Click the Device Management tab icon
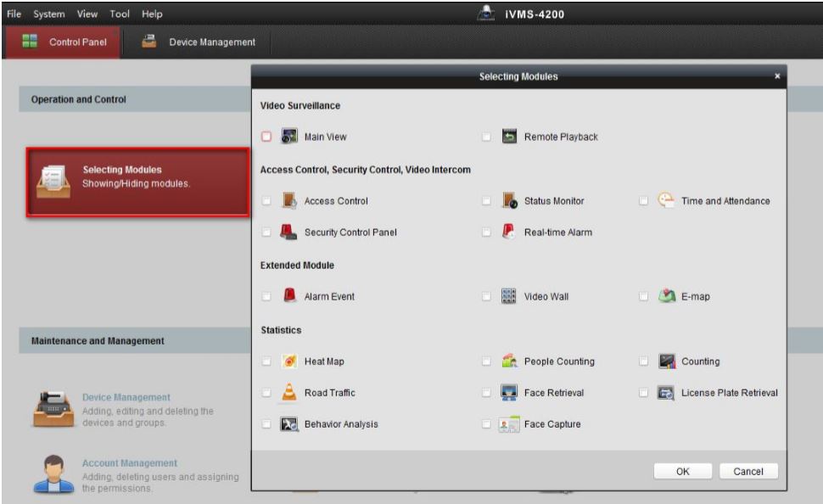Viewport: 823px width, 504px height. [x=149, y=41]
